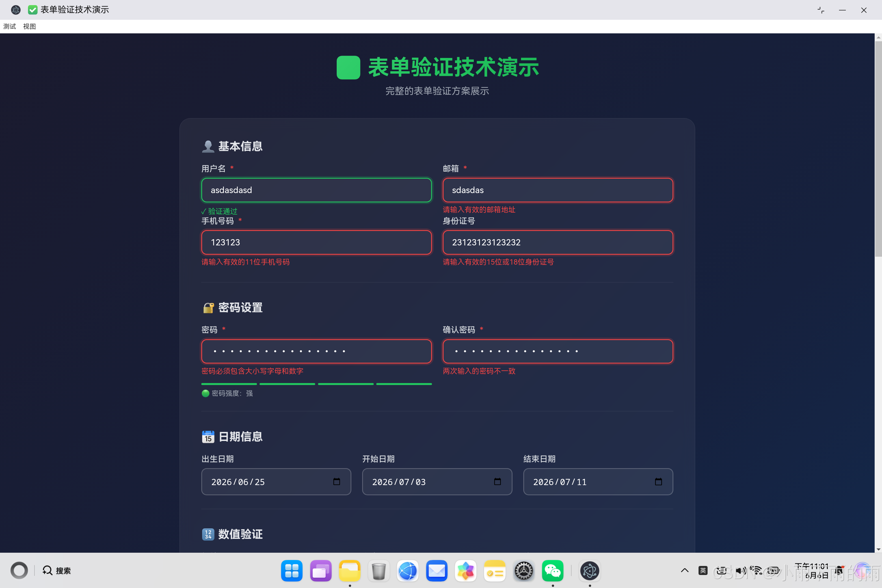The height and width of the screenshot is (588, 882).
Task: Click the password strength bar segments
Action: 317,384
